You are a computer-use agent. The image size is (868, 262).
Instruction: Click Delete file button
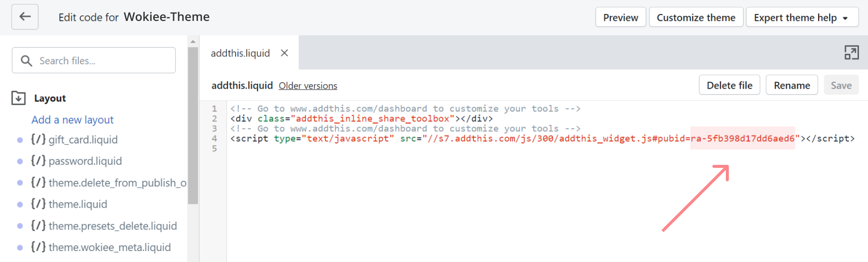click(x=729, y=85)
